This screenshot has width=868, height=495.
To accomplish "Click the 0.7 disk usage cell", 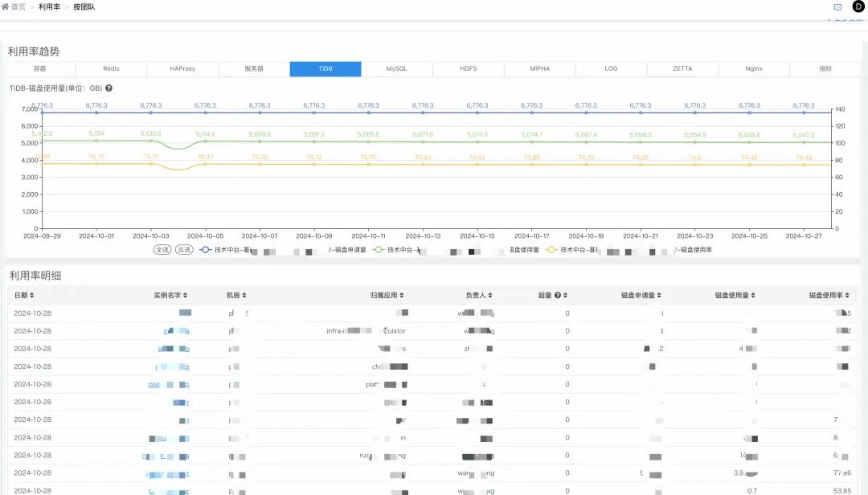I will click(x=752, y=490).
